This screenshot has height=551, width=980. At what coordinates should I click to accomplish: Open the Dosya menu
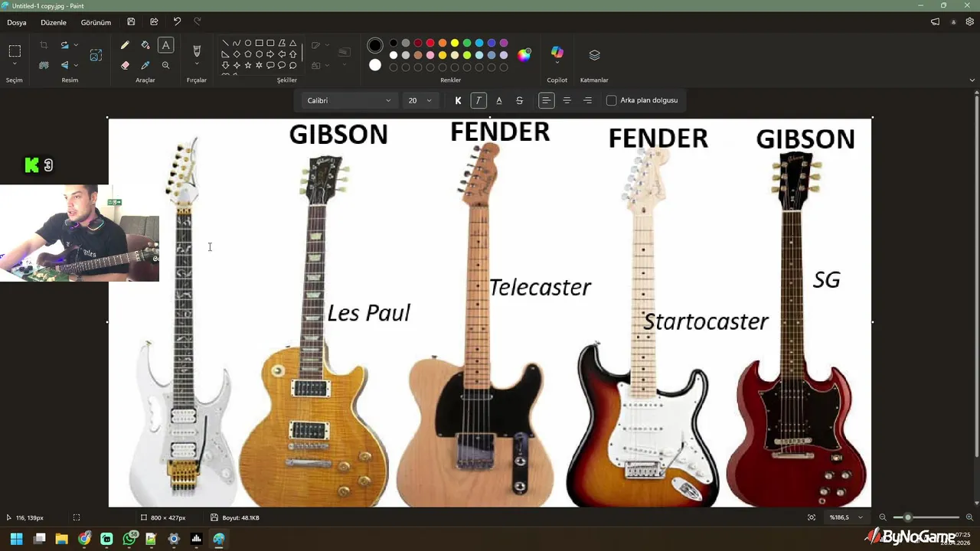17,22
